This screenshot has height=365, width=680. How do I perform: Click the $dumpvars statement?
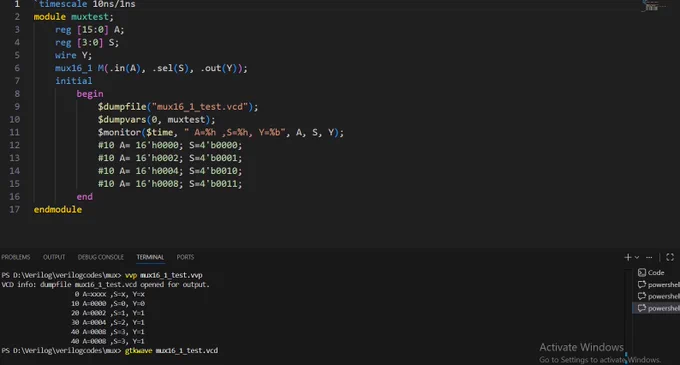156,120
